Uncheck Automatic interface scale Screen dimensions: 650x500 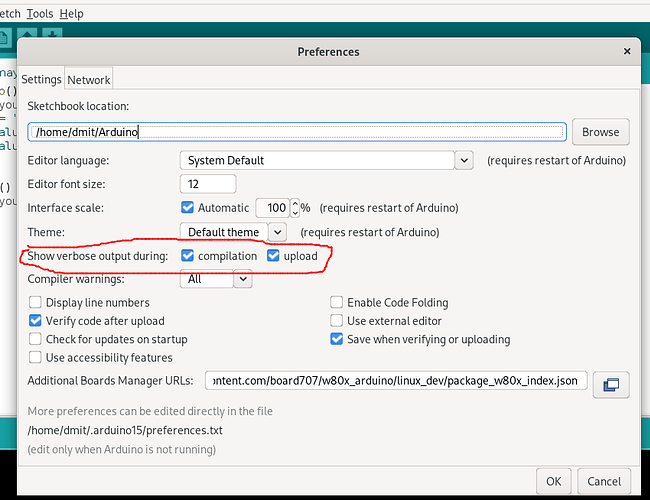tap(187, 207)
